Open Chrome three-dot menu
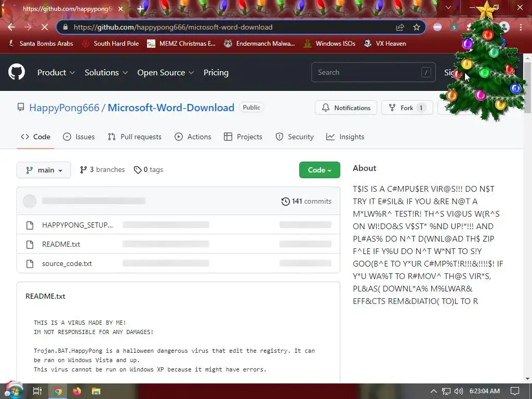Image resolution: width=532 pixels, height=399 pixels. (x=521, y=27)
